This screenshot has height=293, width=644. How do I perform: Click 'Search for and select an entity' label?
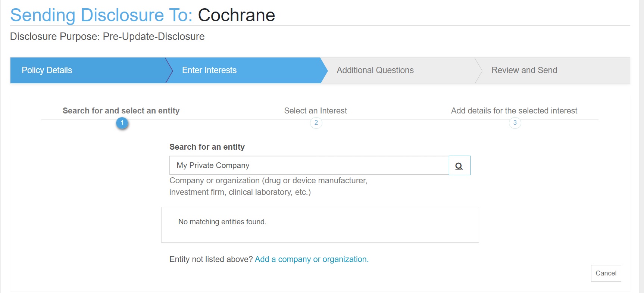tap(121, 110)
